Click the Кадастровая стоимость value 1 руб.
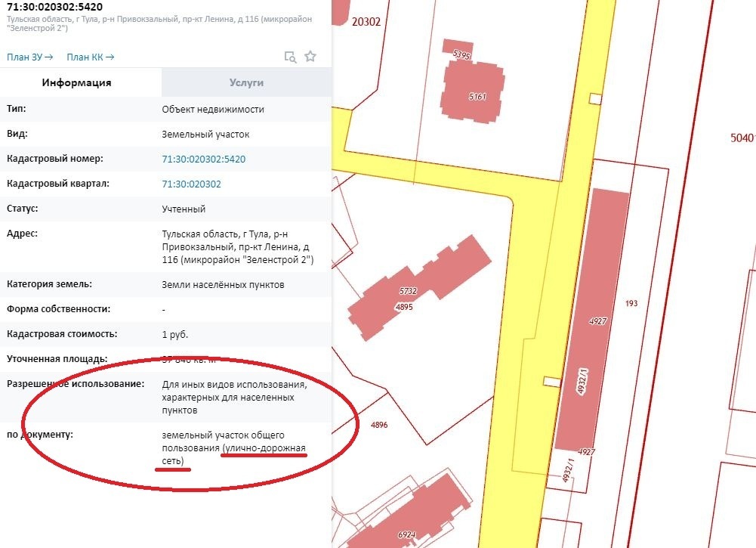The height and width of the screenshot is (548, 756). coord(174,334)
